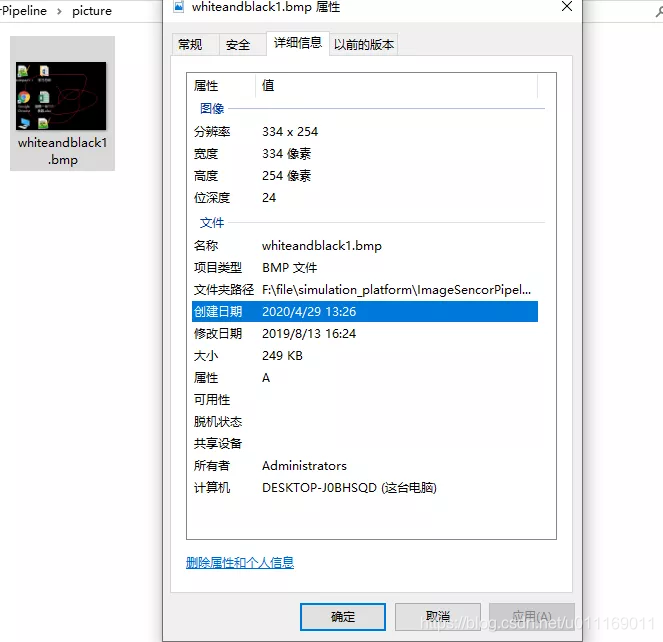Viewport: 663px width, 642px height.
Task: Click the bmp file icon in title bar
Action: coord(179,6)
